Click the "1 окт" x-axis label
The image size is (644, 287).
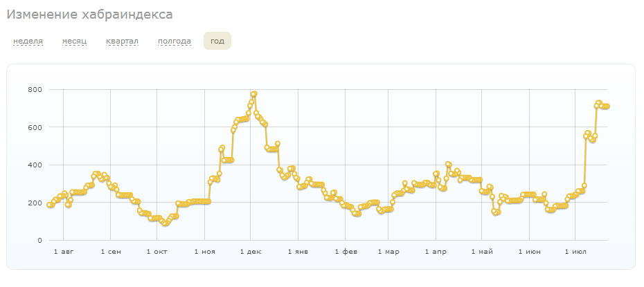point(156,252)
